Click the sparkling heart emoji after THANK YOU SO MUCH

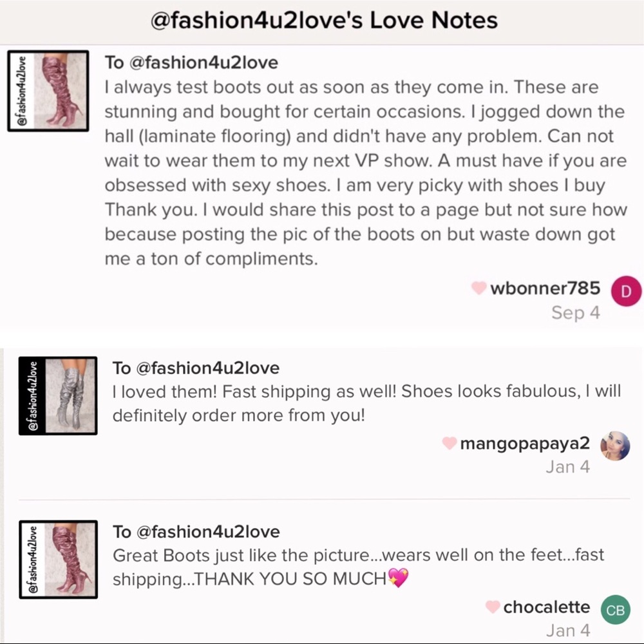tap(399, 578)
